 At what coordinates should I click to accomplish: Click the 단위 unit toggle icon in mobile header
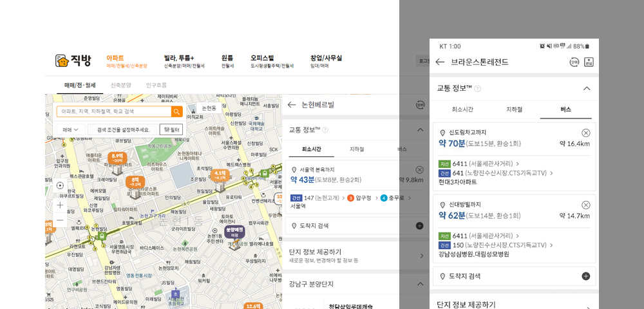574,62
